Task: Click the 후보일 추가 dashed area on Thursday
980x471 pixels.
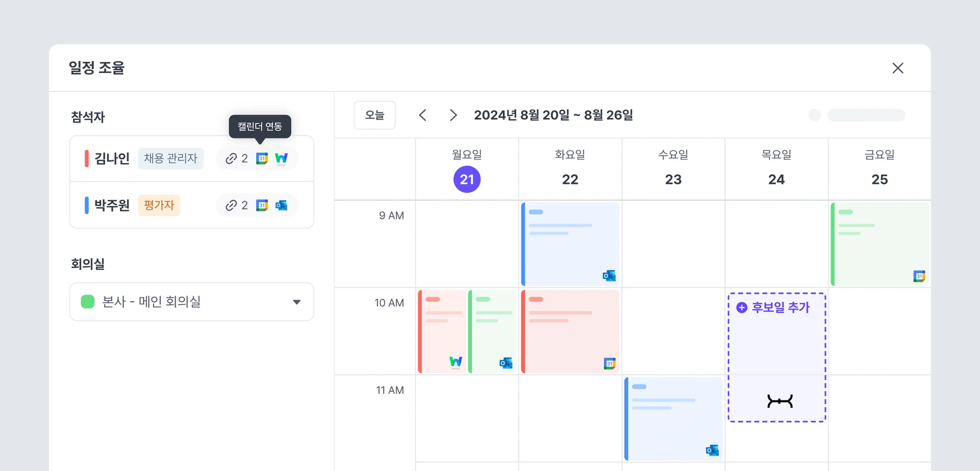Action: point(776,356)
